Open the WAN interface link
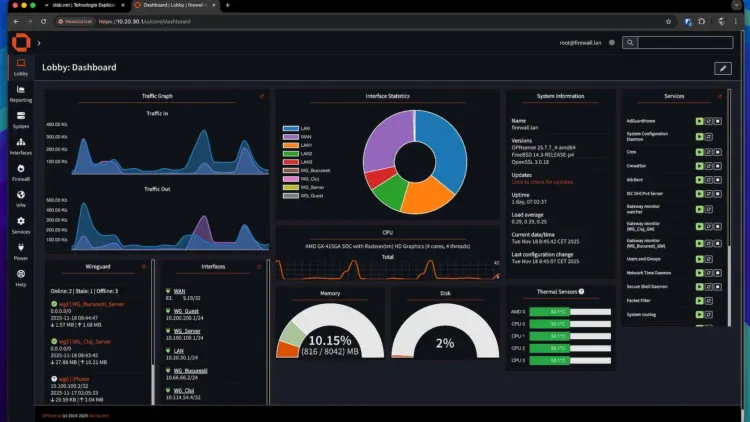750x422 pixels. (179, 291)
